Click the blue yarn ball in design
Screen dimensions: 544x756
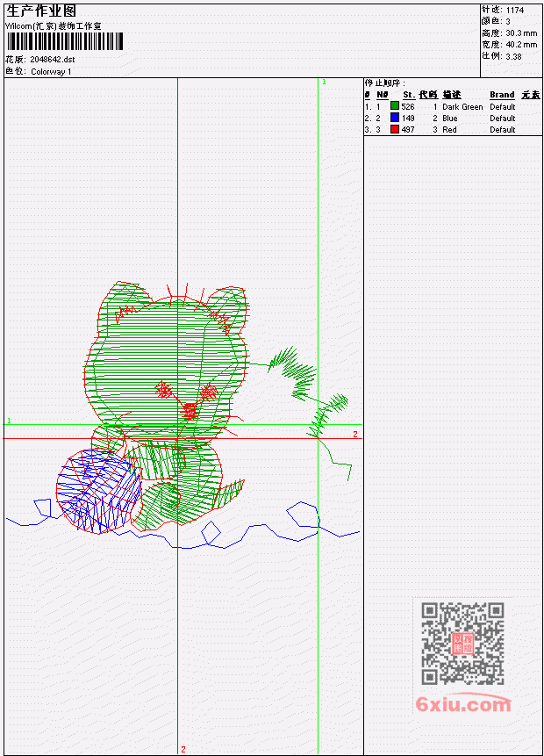tap(99, 491)
